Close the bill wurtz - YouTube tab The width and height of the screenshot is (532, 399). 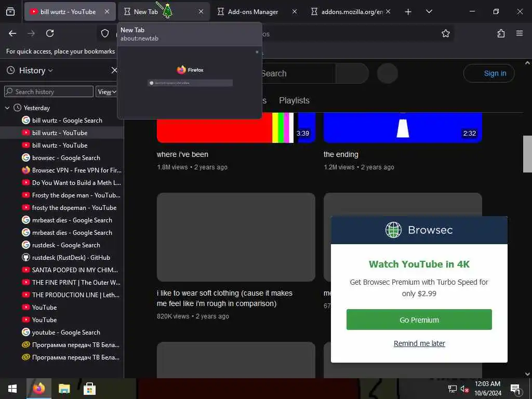pyautogui.click(x=107, y=11)
